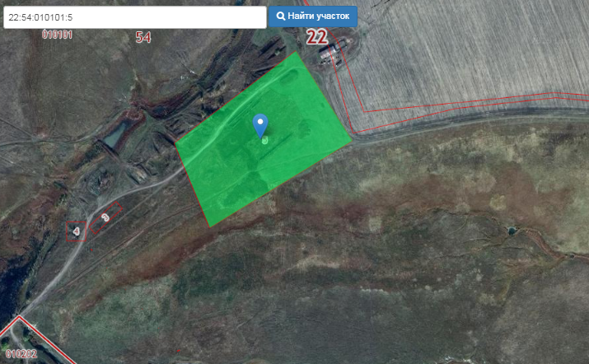The height and width of the screenshot is (364, 589).
Task: Click the cadastral number search field
Action: click(x=135, y=17)
